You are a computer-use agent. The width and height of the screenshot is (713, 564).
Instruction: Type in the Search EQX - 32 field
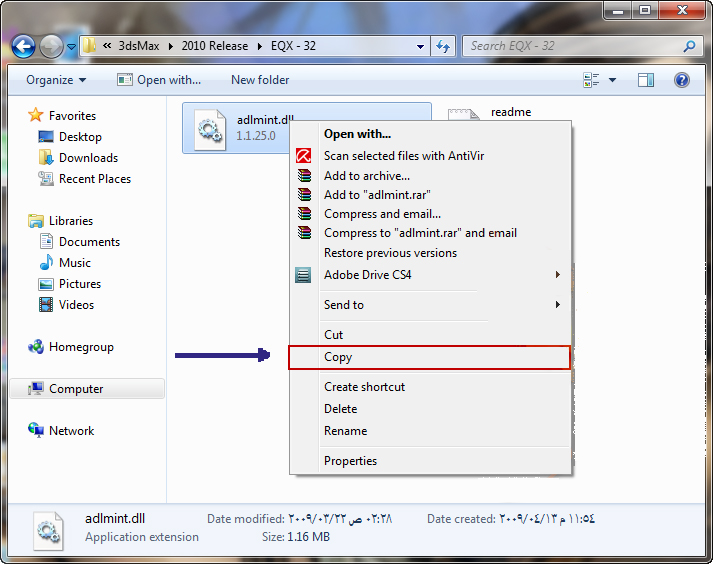tap(570, 46)
